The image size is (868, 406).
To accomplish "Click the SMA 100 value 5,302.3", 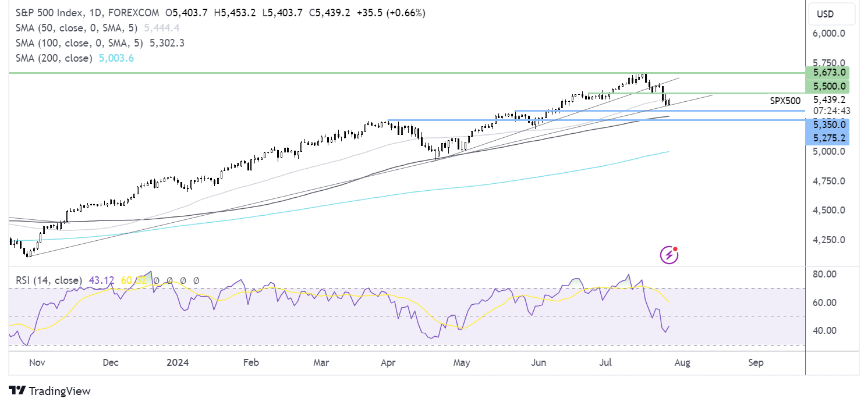I will pos(167,43).
